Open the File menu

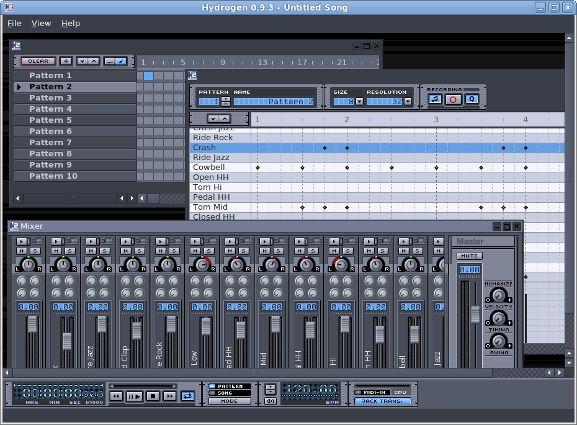coord(14,23)
